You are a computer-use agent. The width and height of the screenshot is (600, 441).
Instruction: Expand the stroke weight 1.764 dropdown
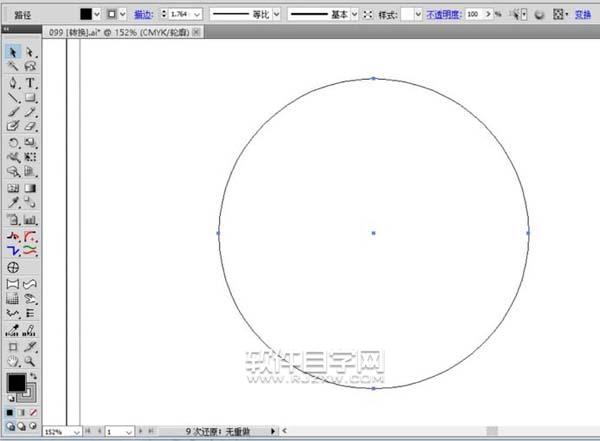click(x=196, y=15)
